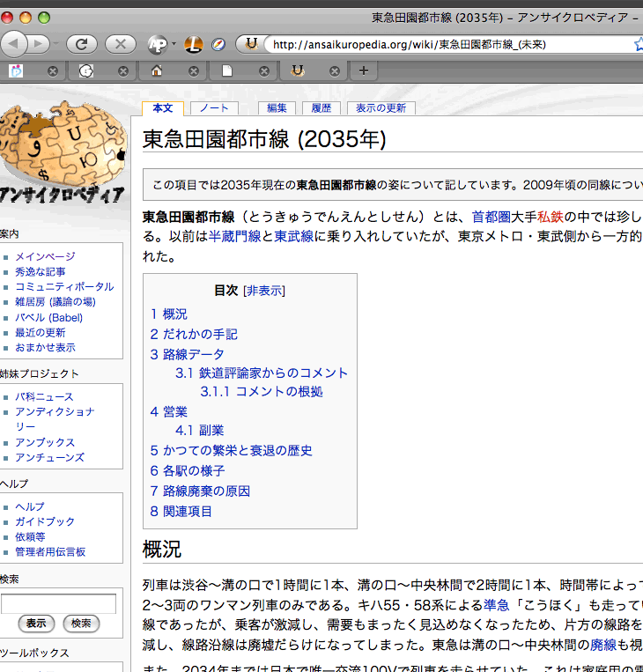
Task: Click the orange L toolbar icon
Action: [193, 44]
